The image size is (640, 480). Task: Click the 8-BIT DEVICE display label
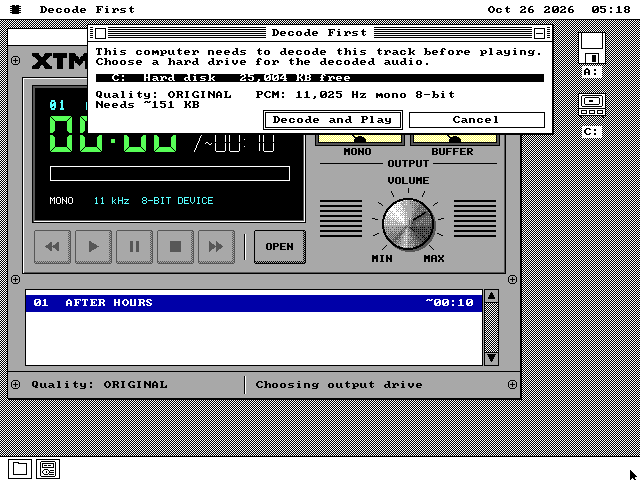pos(177,201)
